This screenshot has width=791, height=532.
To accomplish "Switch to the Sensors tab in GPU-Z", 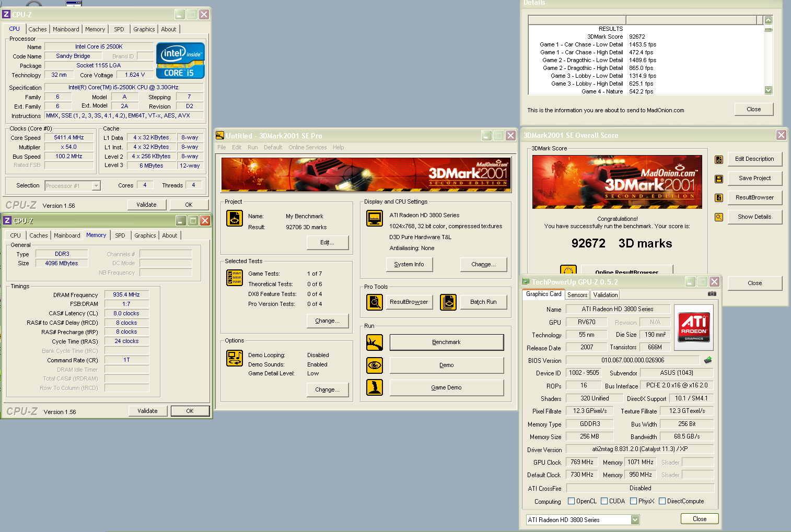I will pyautogui.click(x=577, y=295).
